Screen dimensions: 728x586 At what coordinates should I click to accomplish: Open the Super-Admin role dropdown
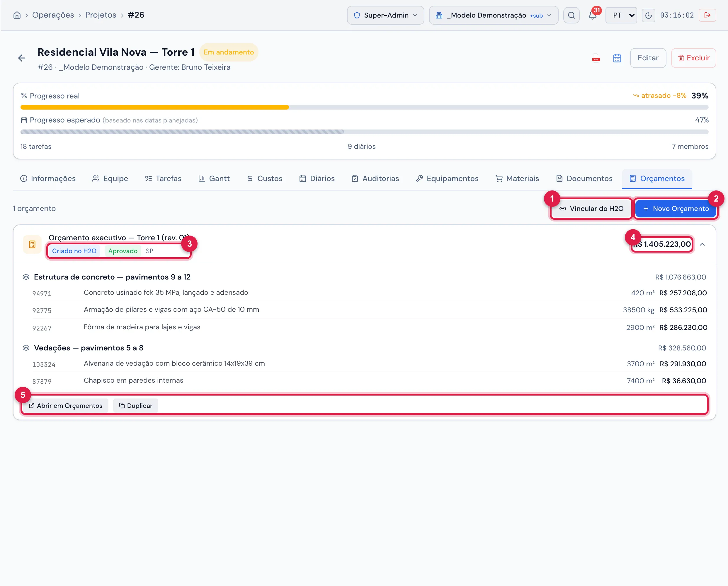point(385,15)
